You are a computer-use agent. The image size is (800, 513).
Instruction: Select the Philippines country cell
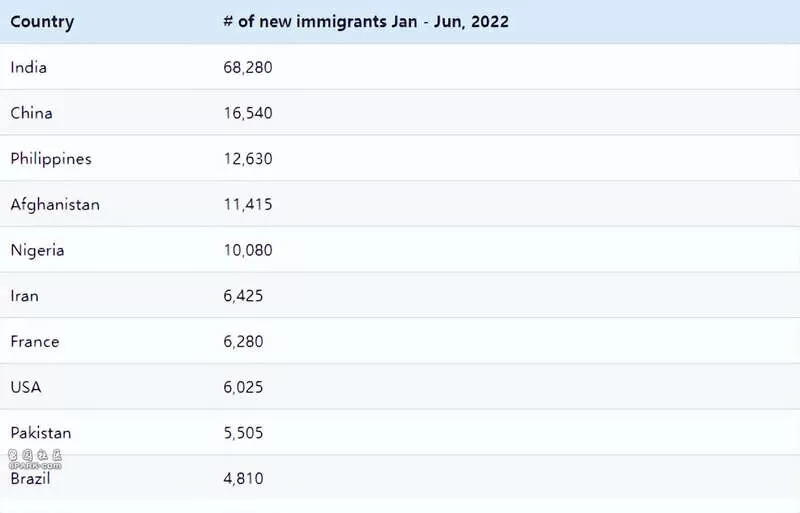[x=51, y=159]
